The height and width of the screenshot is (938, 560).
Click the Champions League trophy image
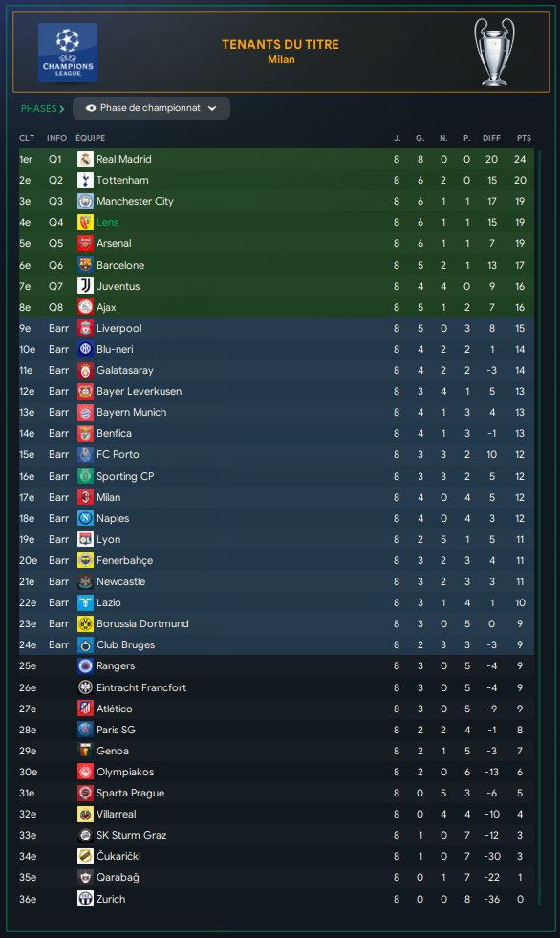[x=494, y=52]
